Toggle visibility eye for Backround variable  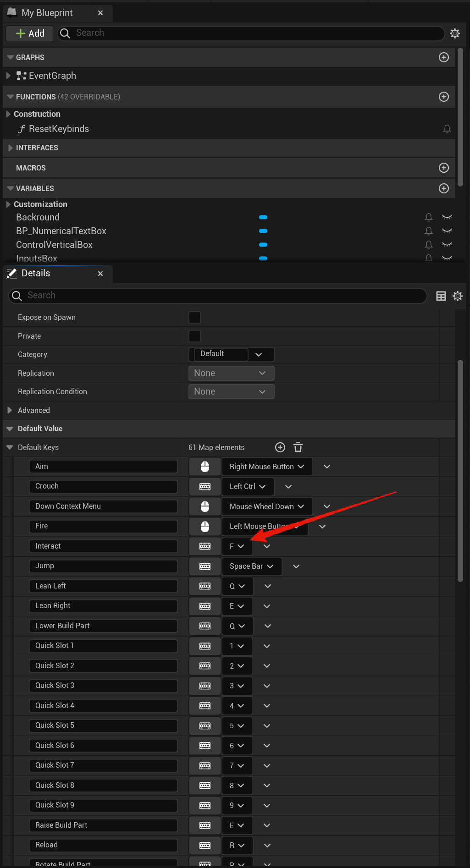(x=447, y=217)
